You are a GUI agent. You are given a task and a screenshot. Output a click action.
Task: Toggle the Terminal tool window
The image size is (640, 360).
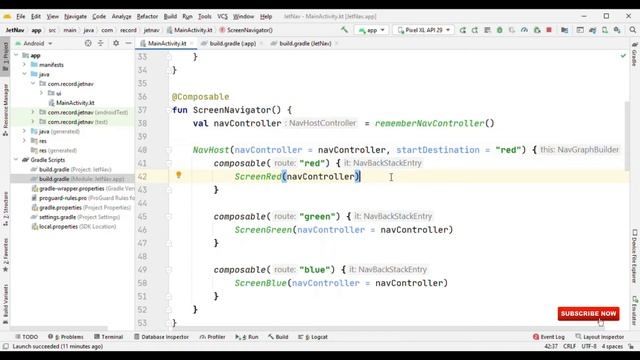(109, 337)
